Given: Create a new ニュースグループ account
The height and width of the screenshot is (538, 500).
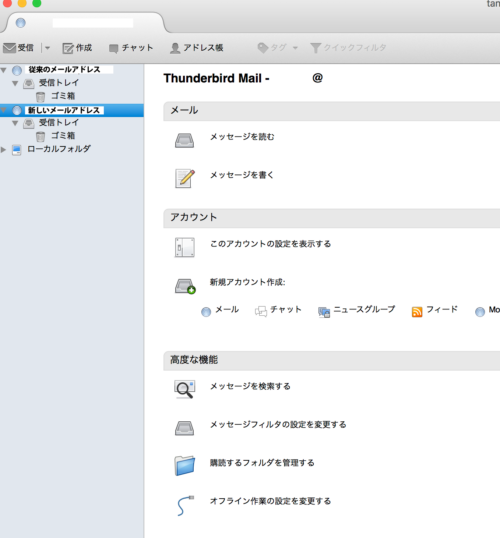Looking at the screenshot, I should pos(357,311).
